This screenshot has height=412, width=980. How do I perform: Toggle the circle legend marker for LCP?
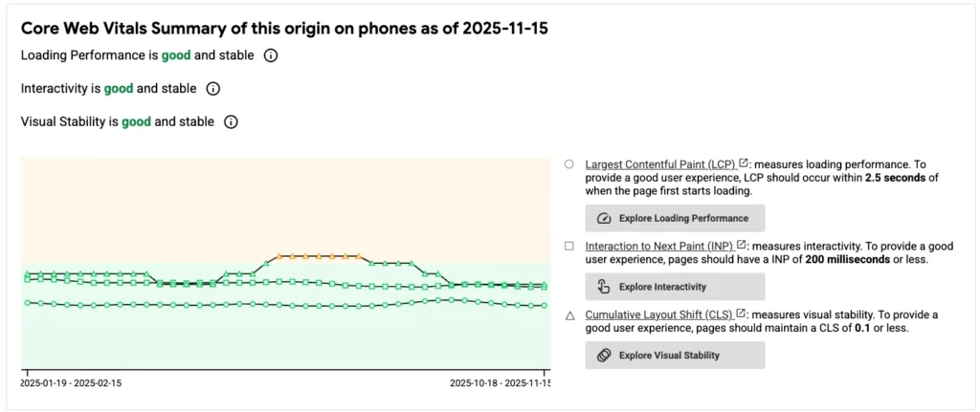tap(569, 164)
